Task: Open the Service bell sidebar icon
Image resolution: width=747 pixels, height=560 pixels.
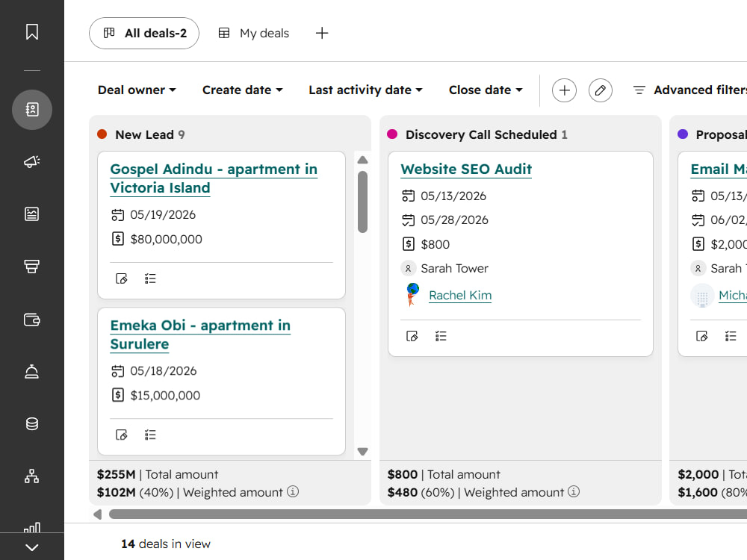Action: point(32,371)
